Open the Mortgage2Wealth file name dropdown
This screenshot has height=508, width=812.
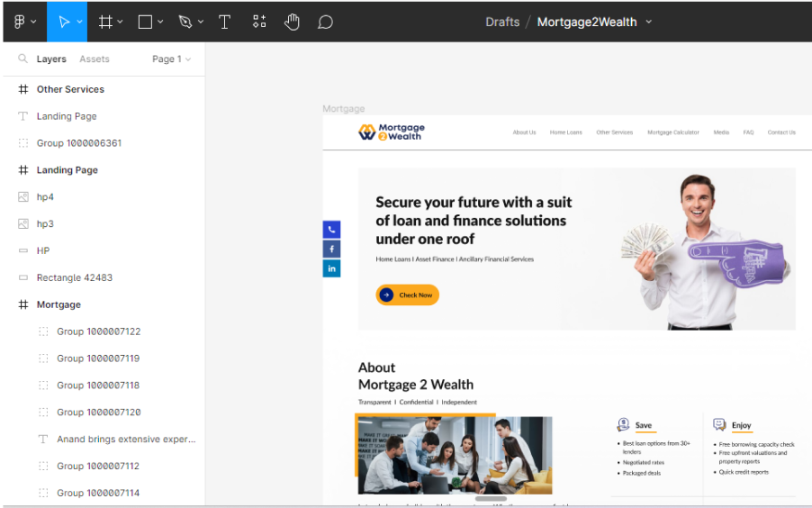[x=648, y=22]
